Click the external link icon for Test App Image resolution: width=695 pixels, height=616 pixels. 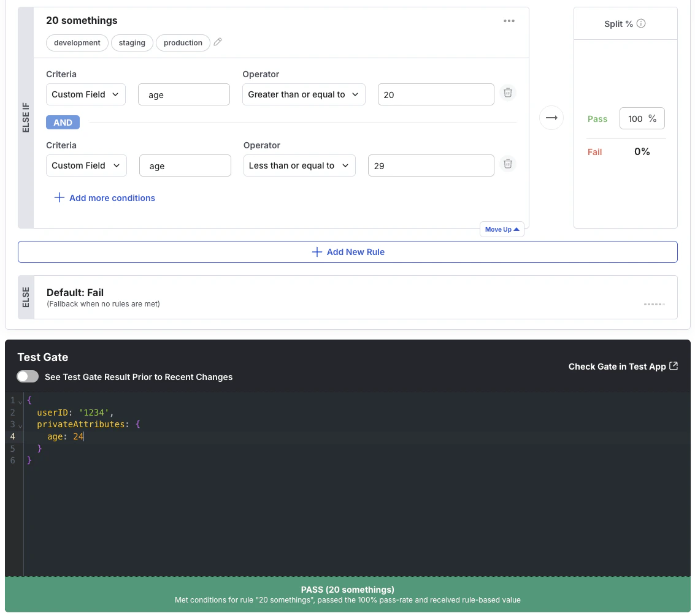(674, 366)
